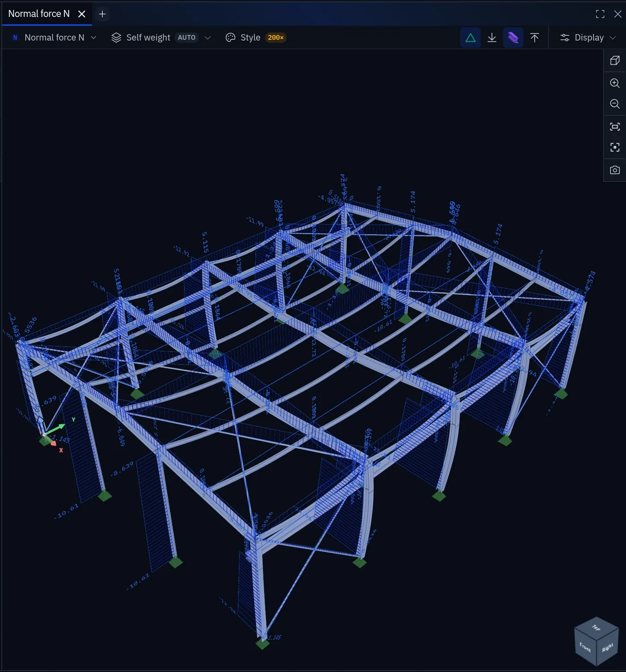Open the Normal force N result selector
This screenshot has height=672, width=626.
[x=54, y=38]
